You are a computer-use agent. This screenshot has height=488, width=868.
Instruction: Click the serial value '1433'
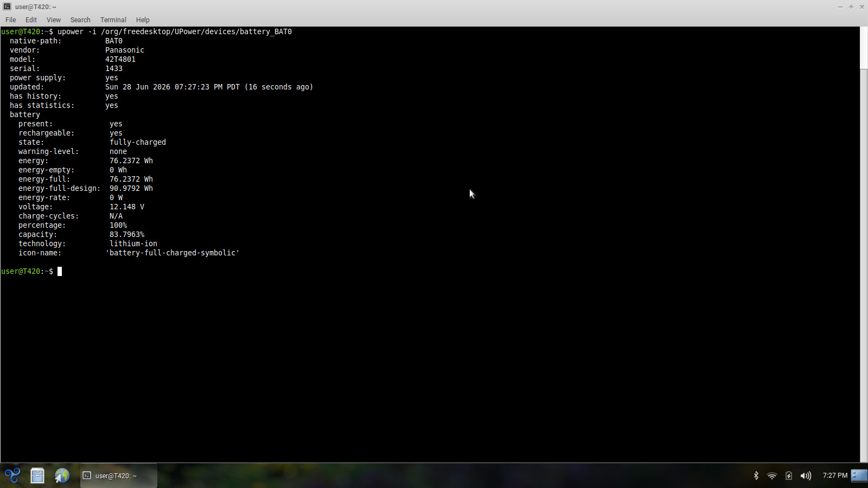[114, 68]
